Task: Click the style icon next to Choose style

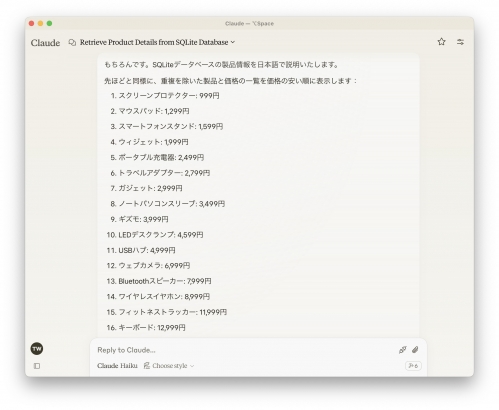Action: (147, 366)
